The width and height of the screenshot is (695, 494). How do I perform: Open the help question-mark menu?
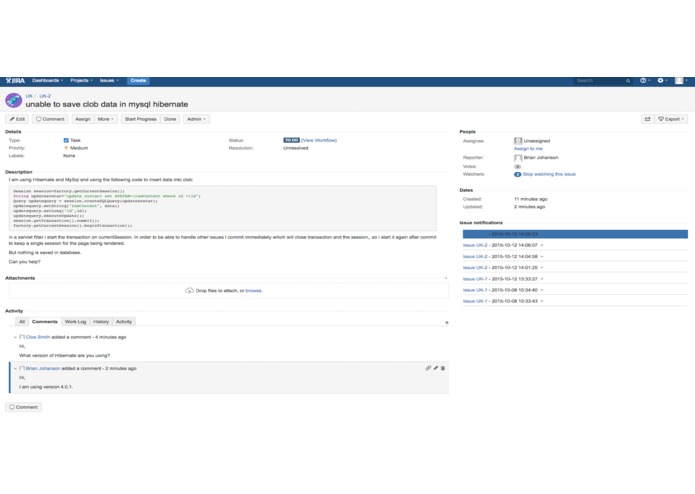(644, 81)
